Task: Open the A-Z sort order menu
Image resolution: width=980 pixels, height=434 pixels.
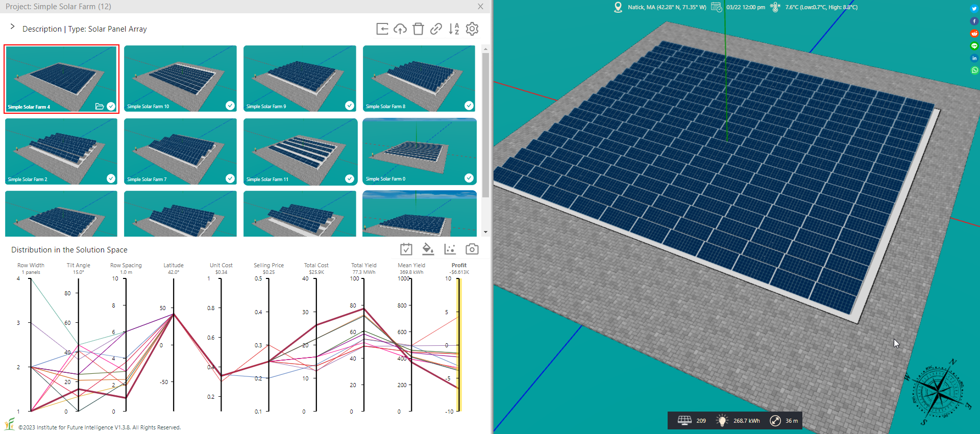Action: (x=454, y=29)
